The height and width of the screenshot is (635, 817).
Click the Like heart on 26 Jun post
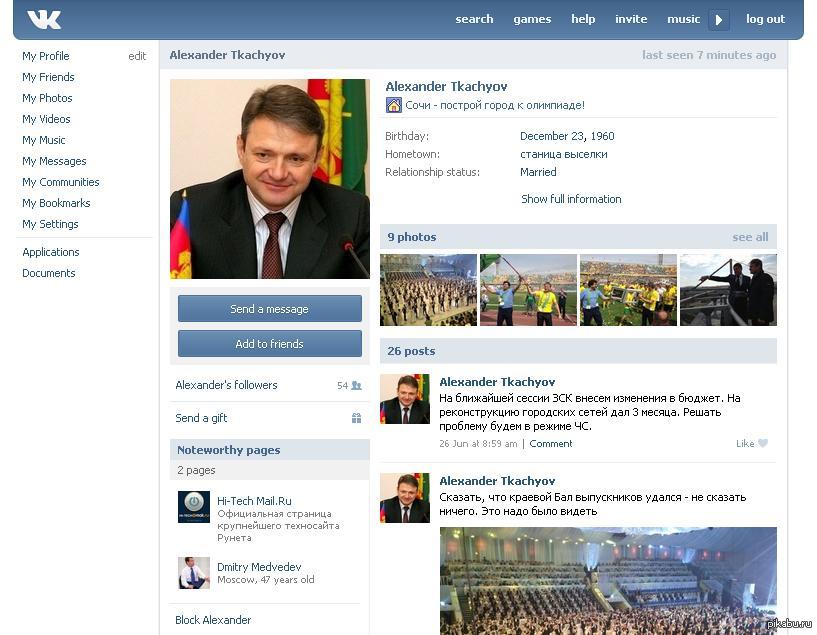tap(763, 443)
